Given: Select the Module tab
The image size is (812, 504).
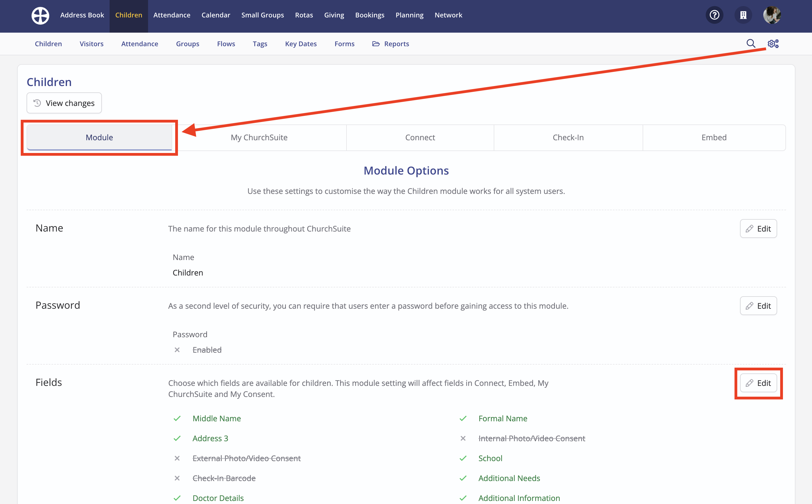Looking at the screenshot, I should click(x=99, y=137).
